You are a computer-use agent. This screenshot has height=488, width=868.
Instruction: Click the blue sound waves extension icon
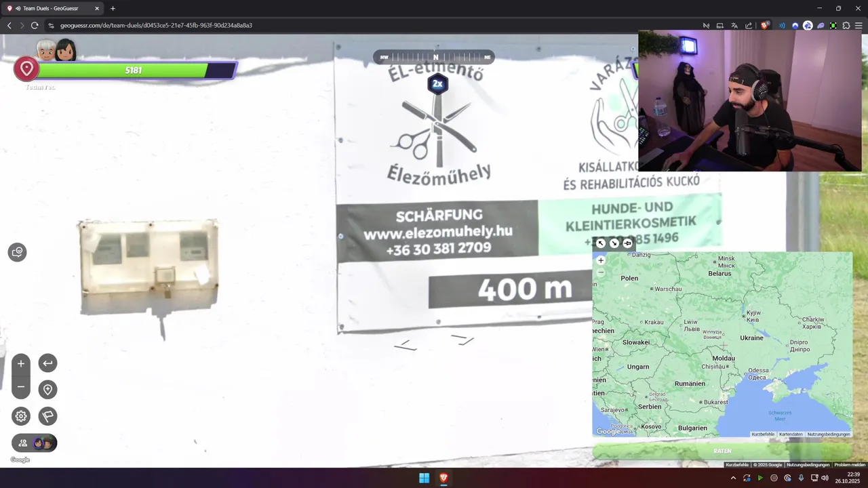[x=782, y=26]
